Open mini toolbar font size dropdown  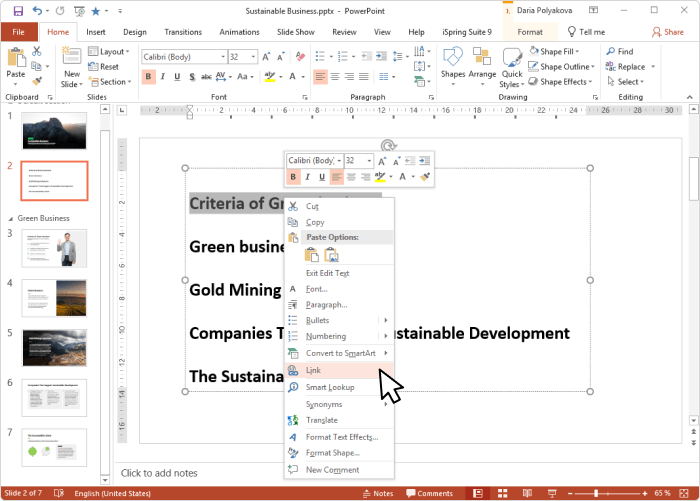[x=369, y=160]
